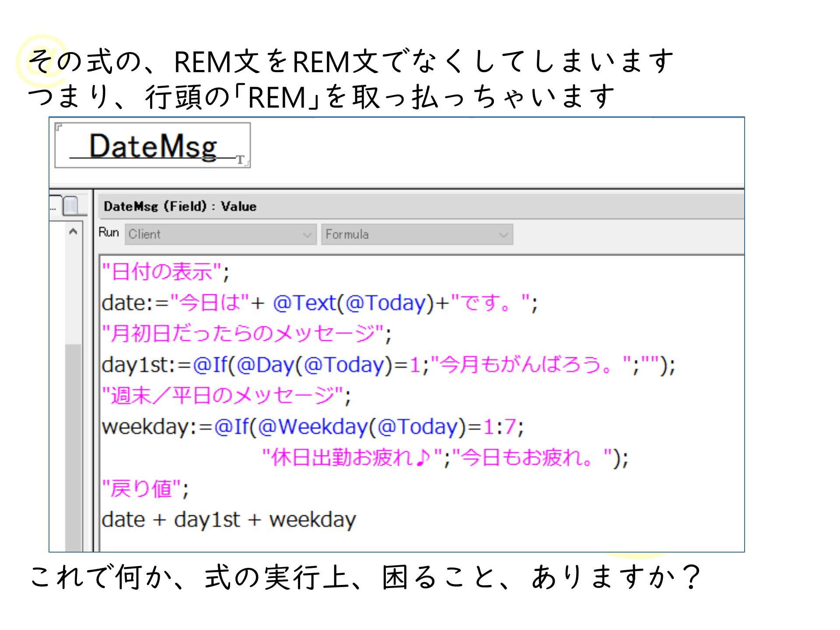Click the date:="今日は" formula line

click(x=319, y=303)
